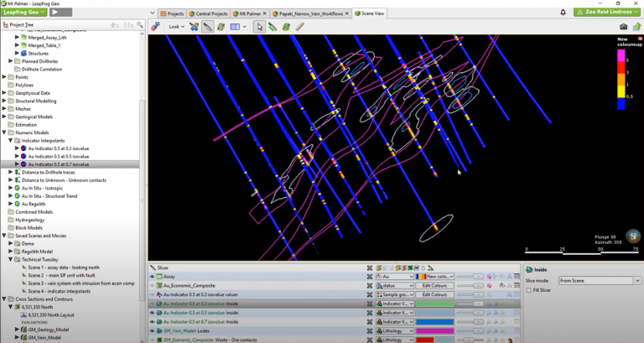Click the ruler measurement tool
Screen dimensions: 644x343
click(299, 27)
